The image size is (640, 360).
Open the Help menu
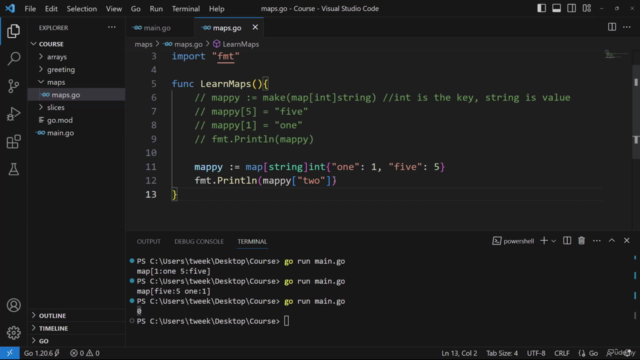217,9
